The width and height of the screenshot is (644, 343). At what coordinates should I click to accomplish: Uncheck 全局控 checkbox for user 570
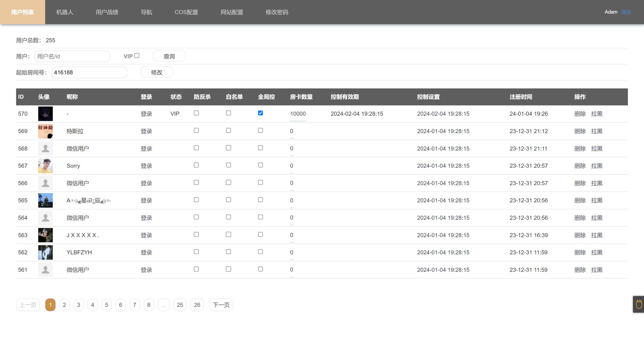click(x=260, y=113)
